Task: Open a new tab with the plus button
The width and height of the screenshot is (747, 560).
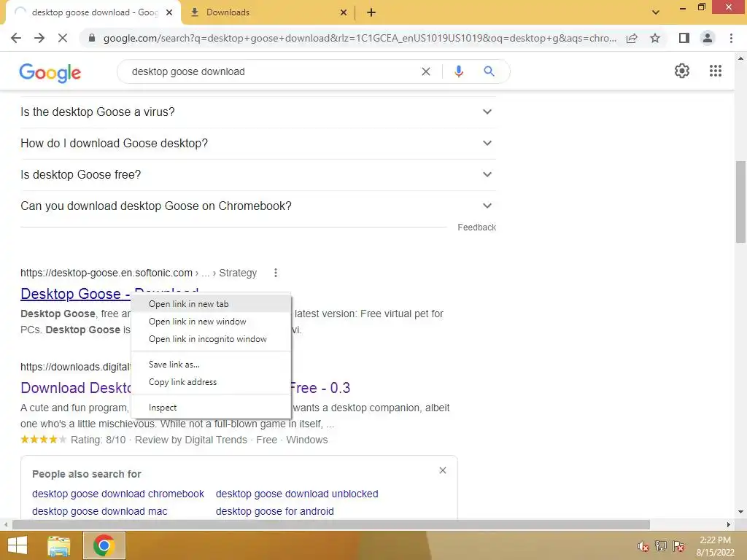Action: (x=371, y=12)
